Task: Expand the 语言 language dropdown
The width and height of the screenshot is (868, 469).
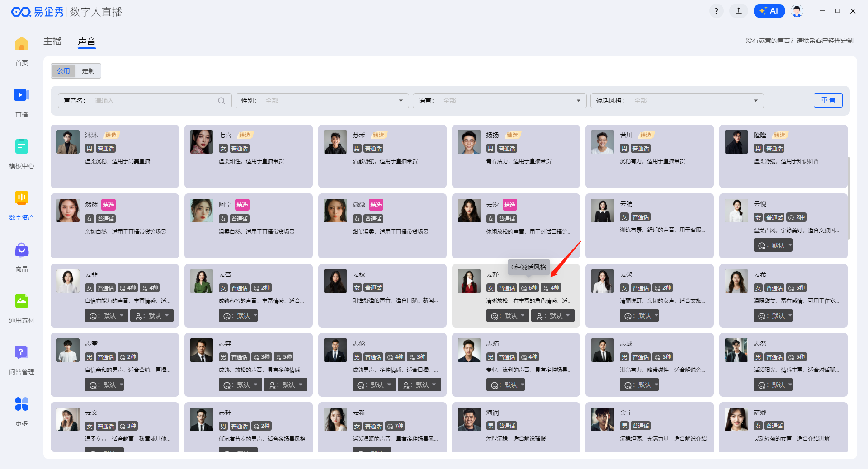Action: [x=499, y=101]
